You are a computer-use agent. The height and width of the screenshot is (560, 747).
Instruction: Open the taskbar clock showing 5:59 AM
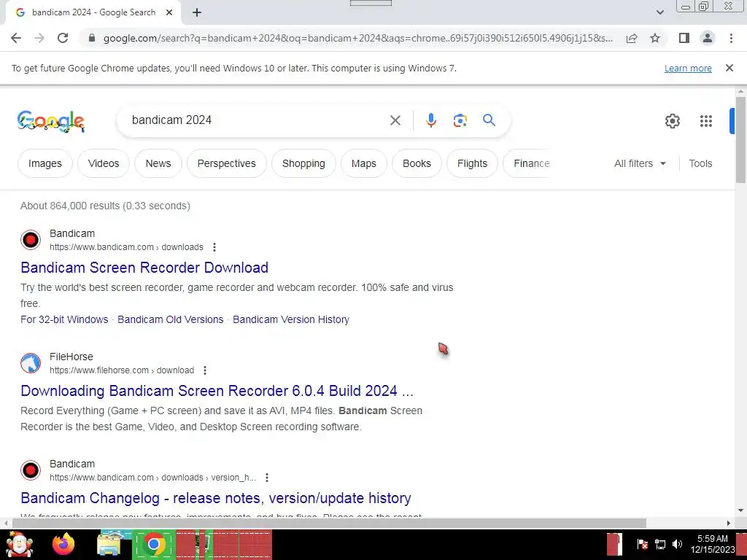tap(713, 544)
